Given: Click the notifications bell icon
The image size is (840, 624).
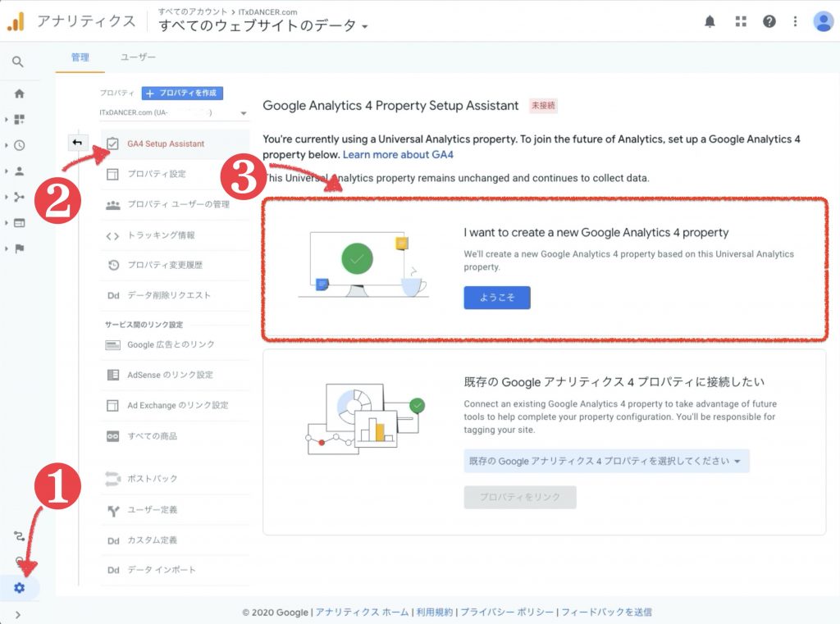Looking at the screenshot, I should 710,22.
